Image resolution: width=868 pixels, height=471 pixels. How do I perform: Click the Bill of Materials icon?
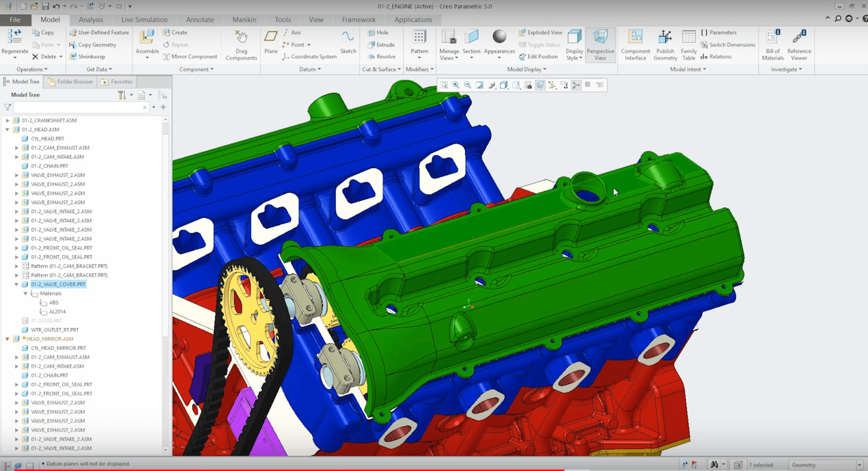click(x=772, y=41)
